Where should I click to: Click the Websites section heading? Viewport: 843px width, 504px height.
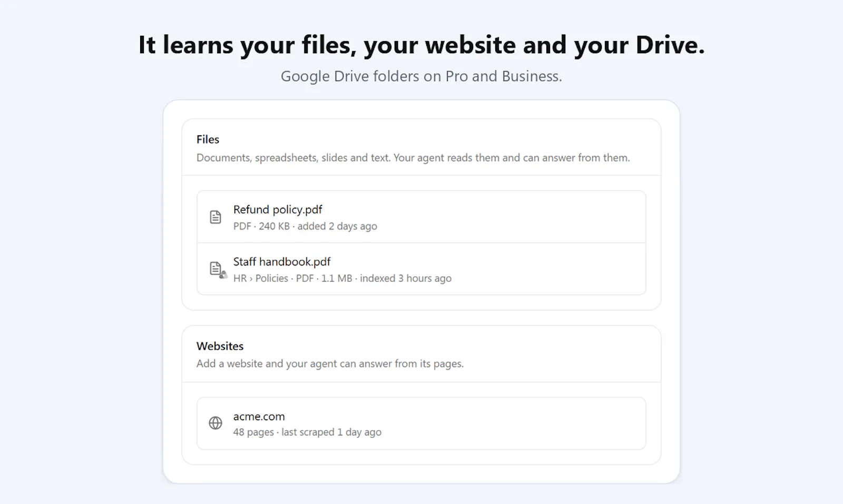pos(220,346)
